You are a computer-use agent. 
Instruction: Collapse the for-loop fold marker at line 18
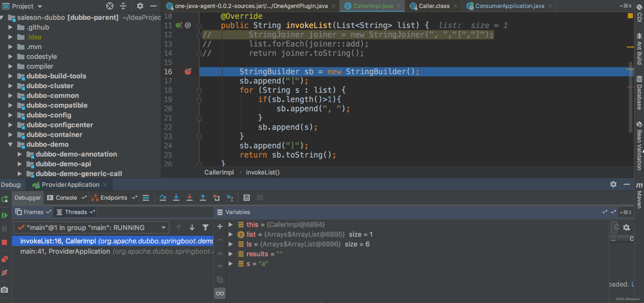coord(199,90)
